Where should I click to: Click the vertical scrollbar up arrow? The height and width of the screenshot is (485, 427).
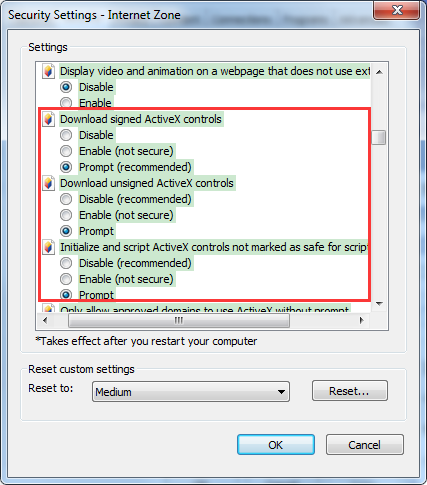[379, 72]
